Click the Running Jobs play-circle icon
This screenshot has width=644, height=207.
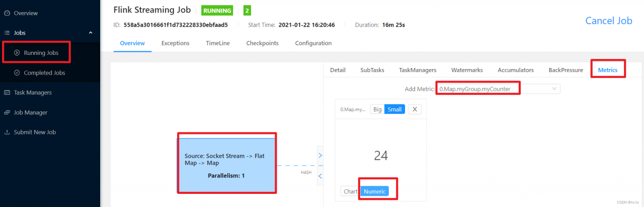(17, 53)
